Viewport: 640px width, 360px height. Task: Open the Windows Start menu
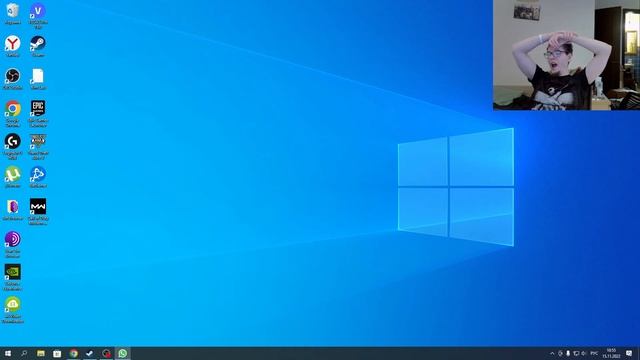click(x=8, y=353)
